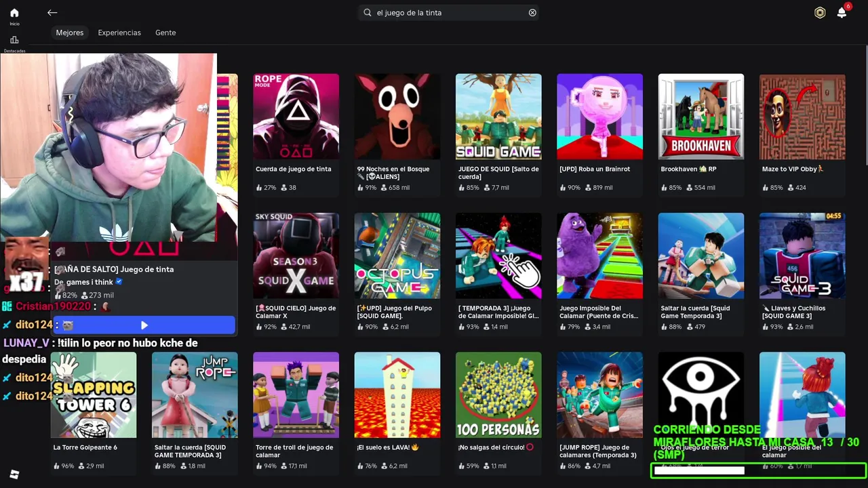Click the creator name 'games i think'
The width and height of the screenshot is (868, 488).
88,282
